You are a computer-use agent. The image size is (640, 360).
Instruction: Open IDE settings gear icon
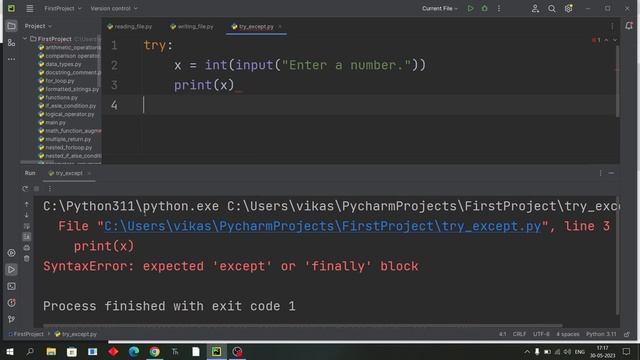click(x=568, y=8)
